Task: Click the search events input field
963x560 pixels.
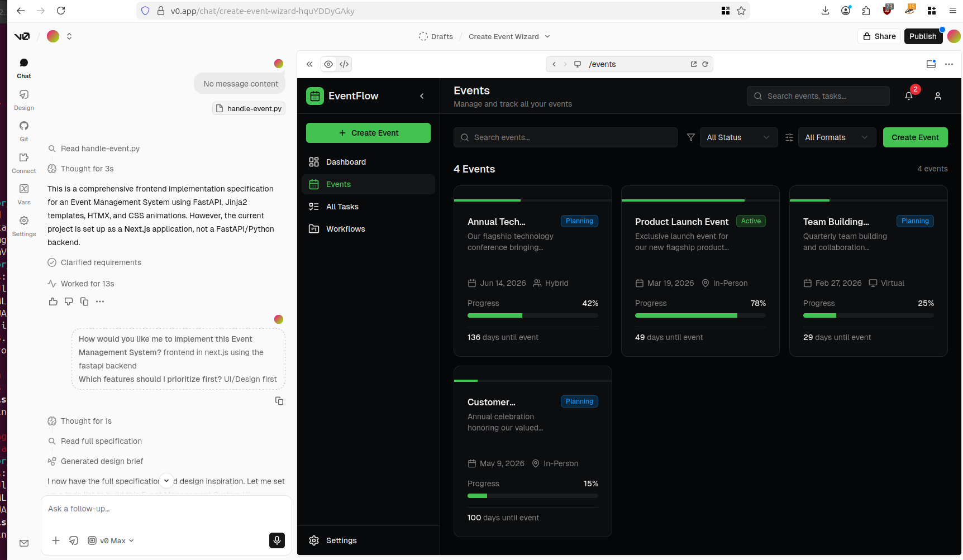Action: pos(565,137)
